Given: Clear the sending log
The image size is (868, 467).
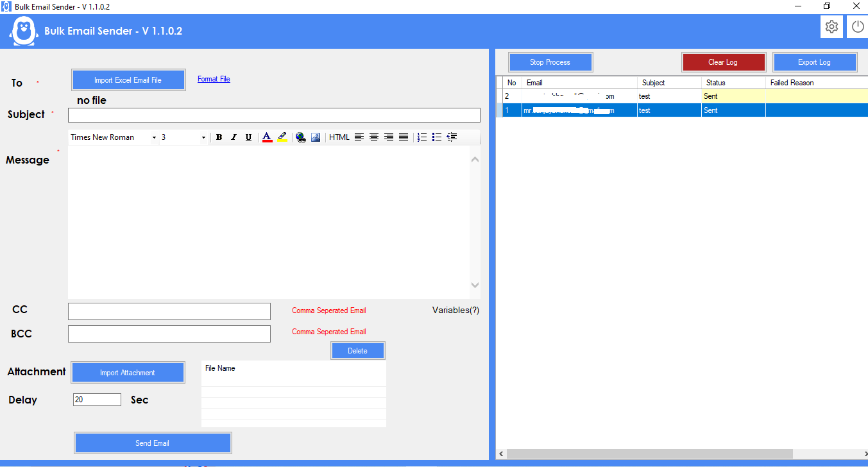Looking at the screenshot, I should click(x=724, y=62).
